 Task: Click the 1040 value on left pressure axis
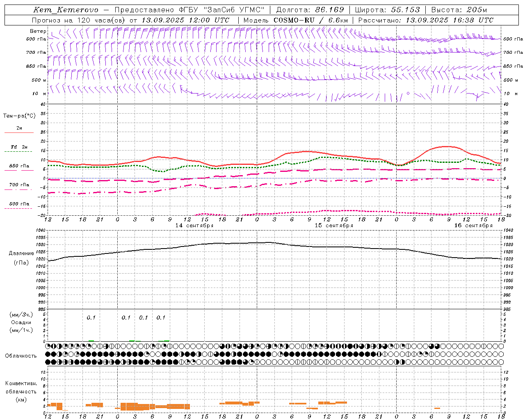40,231
